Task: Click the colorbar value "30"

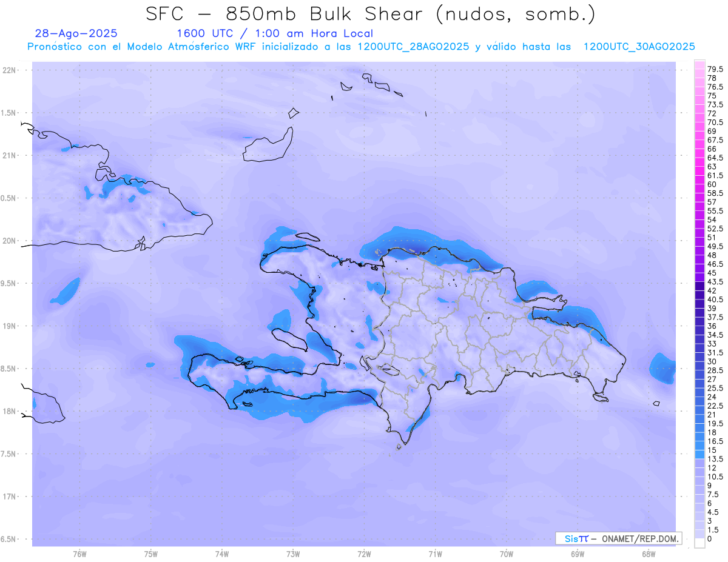Action: (x=712, y=361)
